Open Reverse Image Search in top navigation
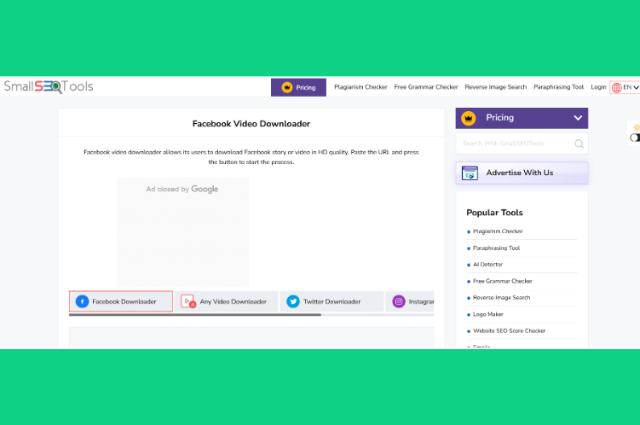The image size is (640, 425). pyautogui.click(x=496, y=87)
